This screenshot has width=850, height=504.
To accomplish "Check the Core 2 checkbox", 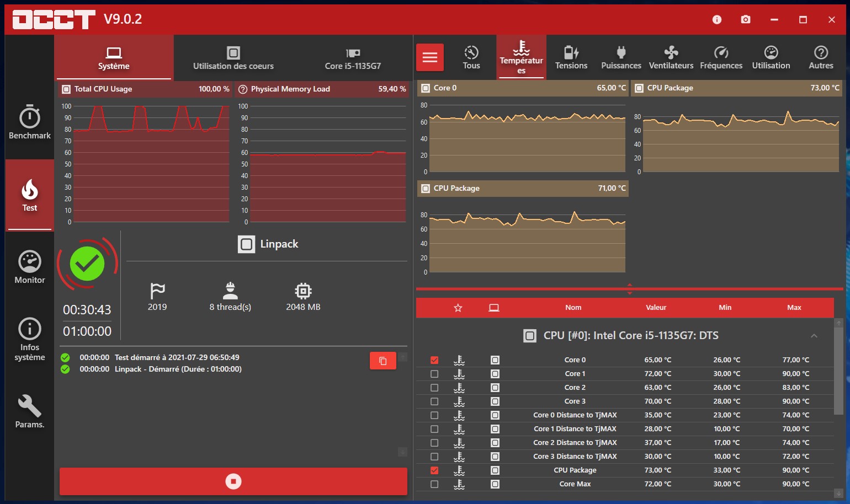I will pyautogui.click(x=434, y=388).
